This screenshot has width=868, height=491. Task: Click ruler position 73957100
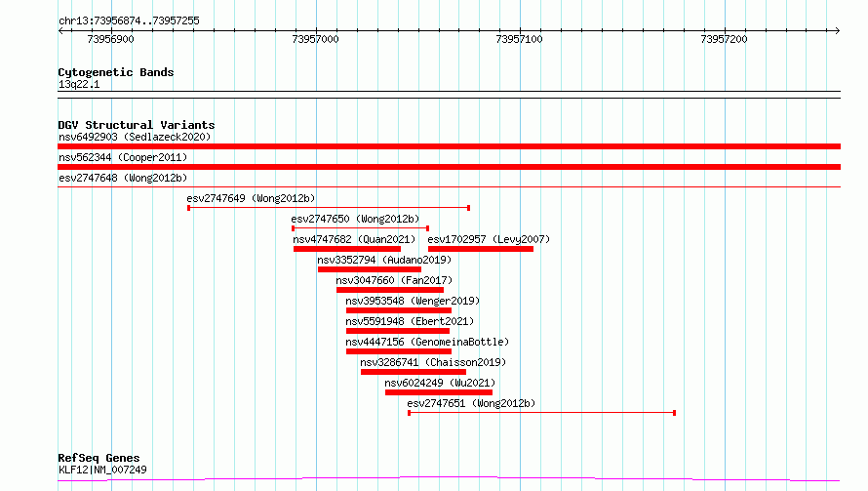[x=519, y=39]
